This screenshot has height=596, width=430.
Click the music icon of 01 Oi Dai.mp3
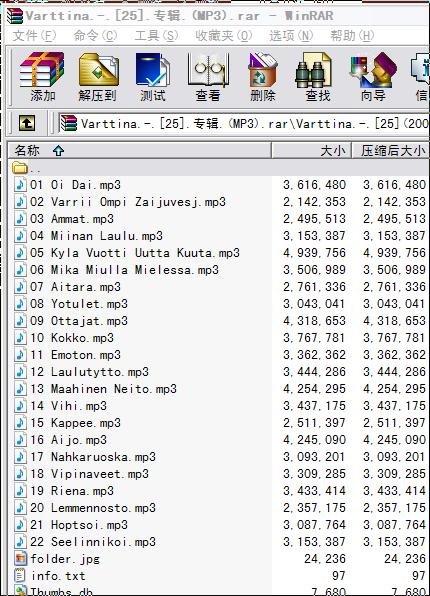[20, 185]
